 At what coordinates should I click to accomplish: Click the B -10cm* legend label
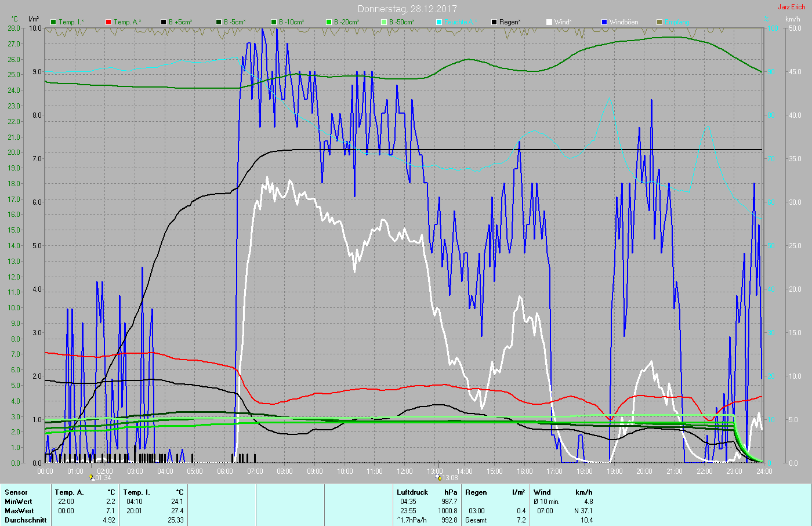pos(292,22)
